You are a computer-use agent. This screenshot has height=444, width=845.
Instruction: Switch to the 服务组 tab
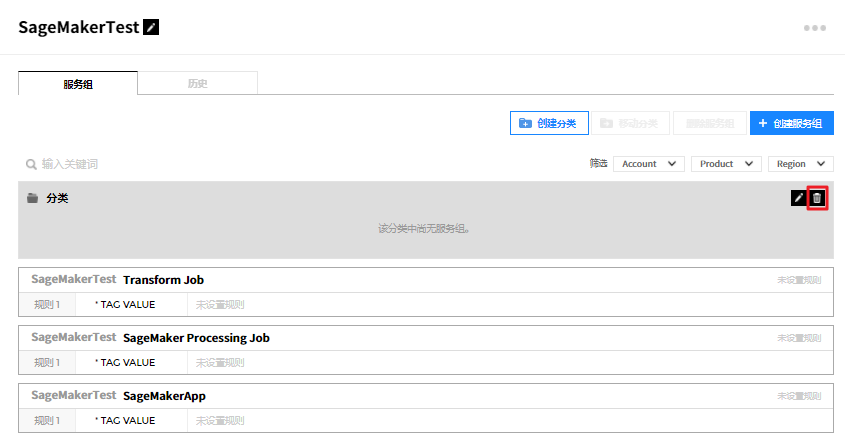tap(78, 84)
